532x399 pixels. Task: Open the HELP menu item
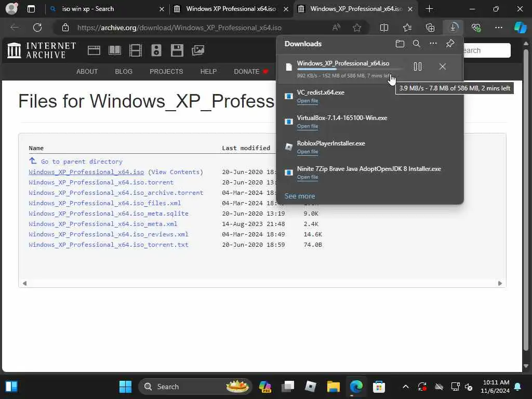(208, 72)
